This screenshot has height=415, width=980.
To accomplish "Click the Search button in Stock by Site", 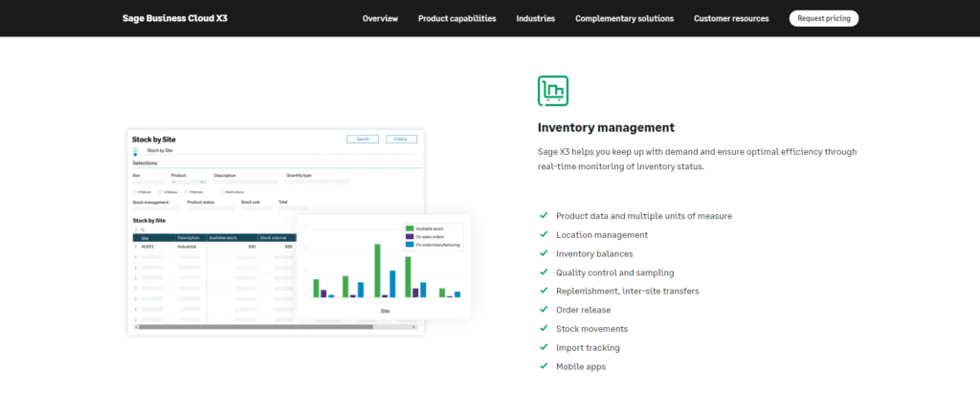I will [363, 140].
